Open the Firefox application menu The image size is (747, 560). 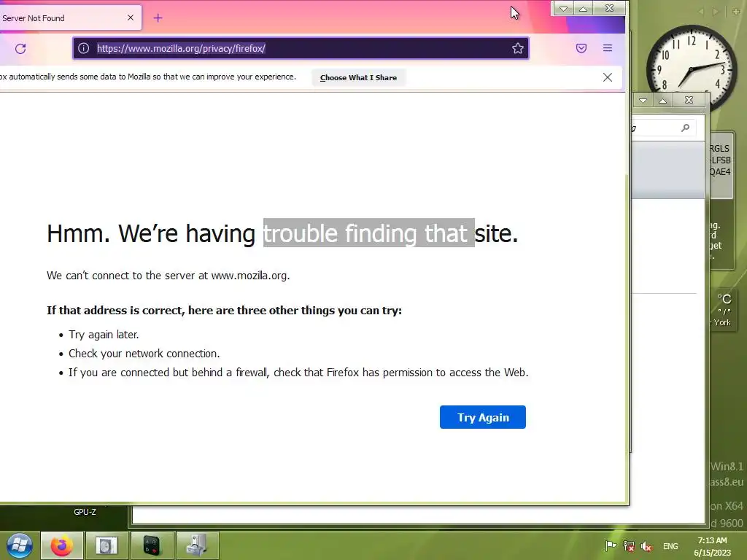click(x=608, y=48)
